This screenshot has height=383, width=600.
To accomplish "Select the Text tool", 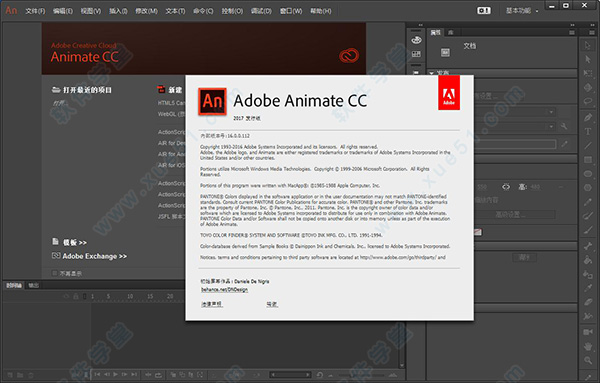I will (x=588, y=132).
